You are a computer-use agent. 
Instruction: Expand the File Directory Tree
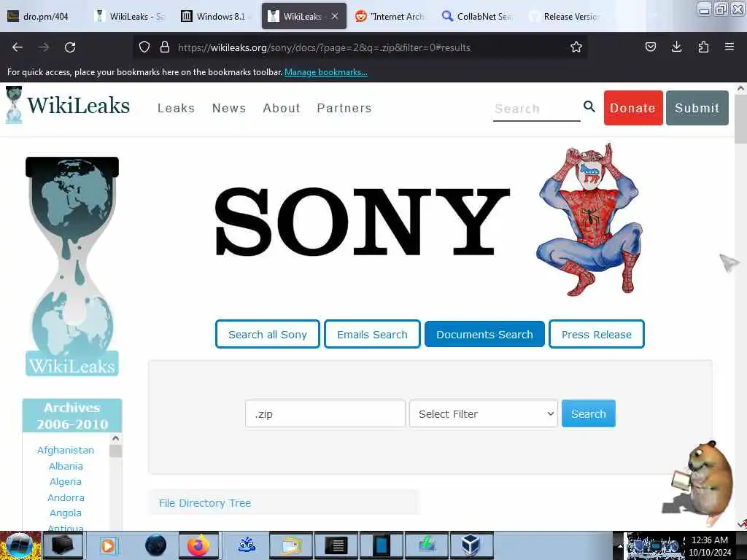click(x=205, y=503)
